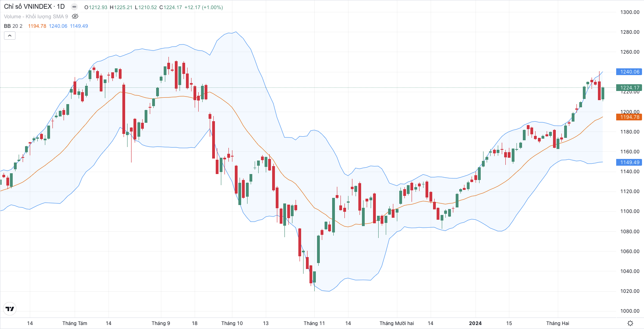Click "Tháng 11" on the time axis
The image size is (644, 329).
coord(314,323)
